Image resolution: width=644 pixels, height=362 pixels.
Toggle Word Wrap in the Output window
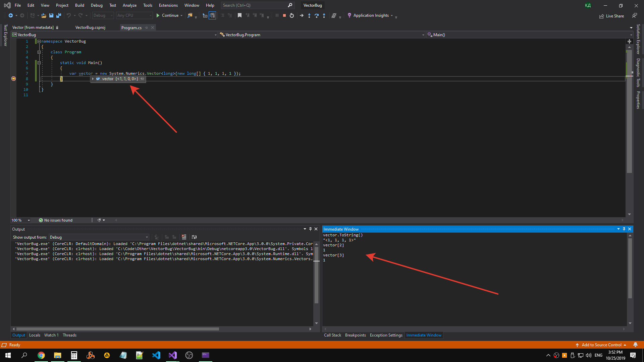(x=194, y=237)
